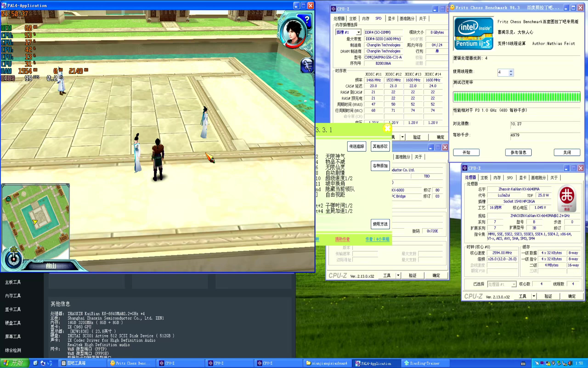The width and height of the screenshot is (588, 368).
Task: Click the title icon of Zhaoxin processor CPU-Z
Action: click(x=465, y=168)
